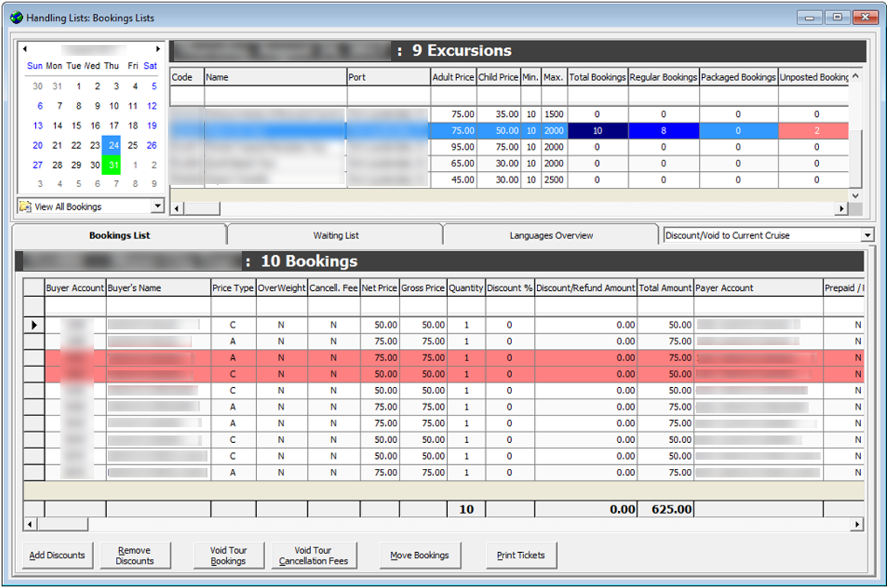The width and height of the screenshot is (887, 588).
Task: Click the Regular Bookings column header
Action: point(664,77)
